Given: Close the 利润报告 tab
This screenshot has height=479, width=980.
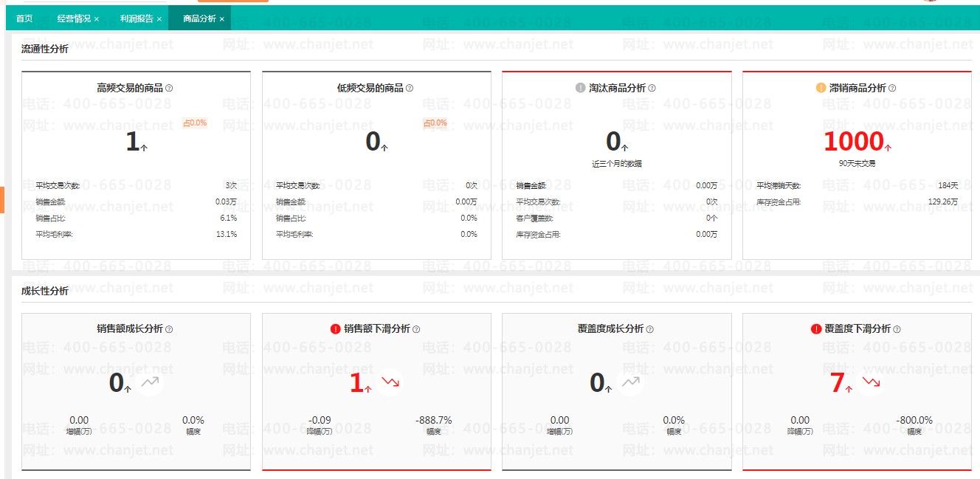Looking at the screenshot, I should pos(159,19).
